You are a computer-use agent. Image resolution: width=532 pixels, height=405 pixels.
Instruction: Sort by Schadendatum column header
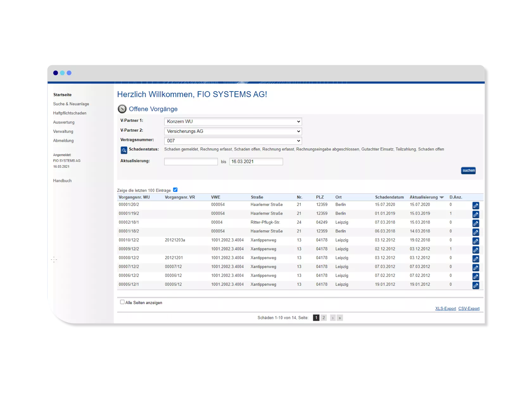(389, 197)
